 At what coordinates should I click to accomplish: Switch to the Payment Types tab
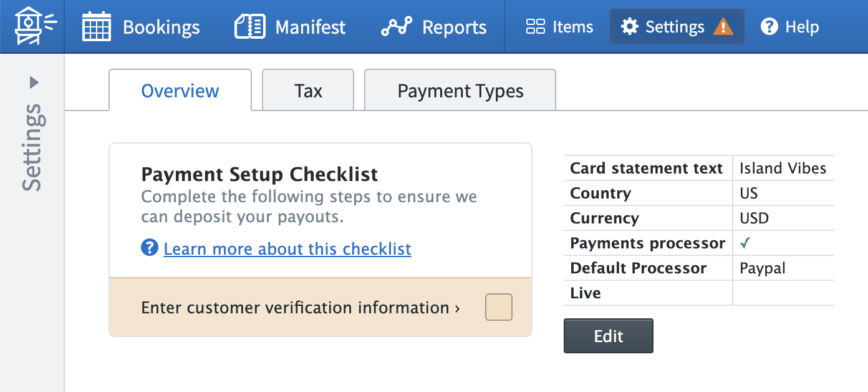[460, 91]
